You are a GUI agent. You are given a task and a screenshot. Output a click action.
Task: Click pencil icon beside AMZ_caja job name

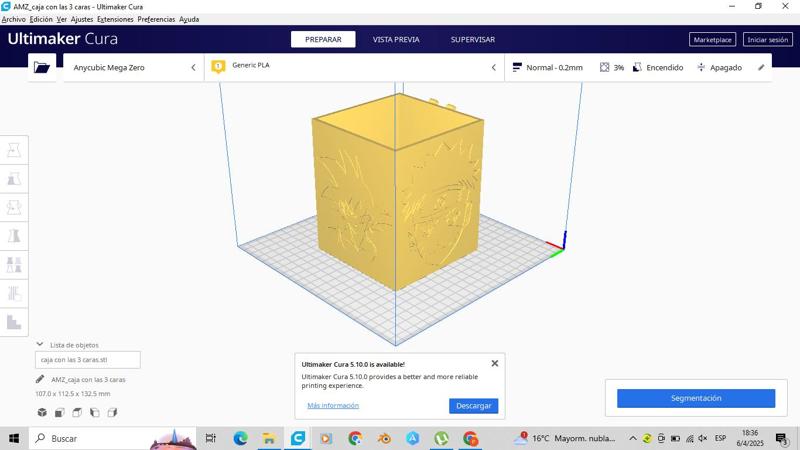(x=40, y=379)
